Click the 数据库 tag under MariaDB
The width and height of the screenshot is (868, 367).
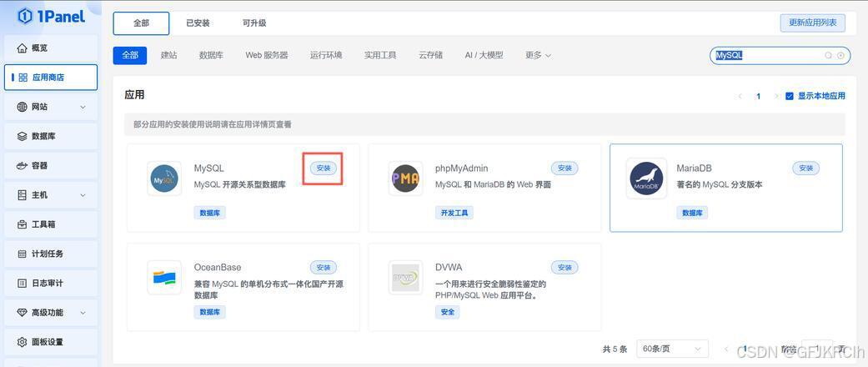692,213
